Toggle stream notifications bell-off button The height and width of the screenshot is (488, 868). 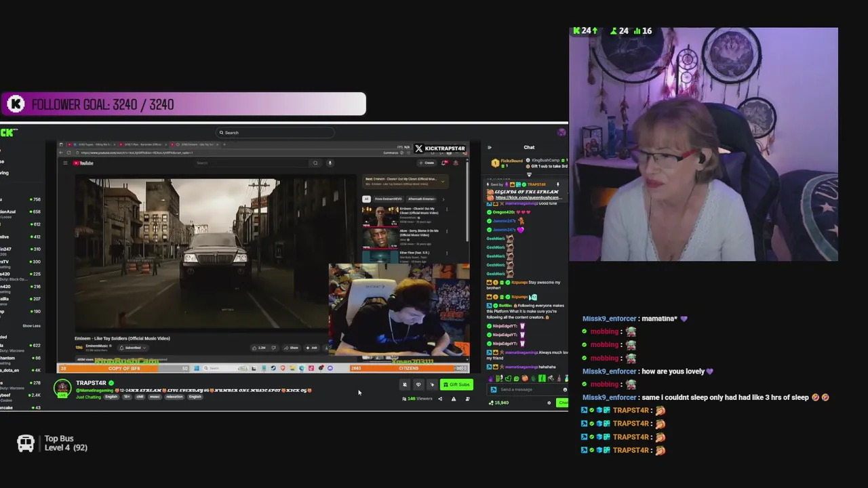coord(405,385)
